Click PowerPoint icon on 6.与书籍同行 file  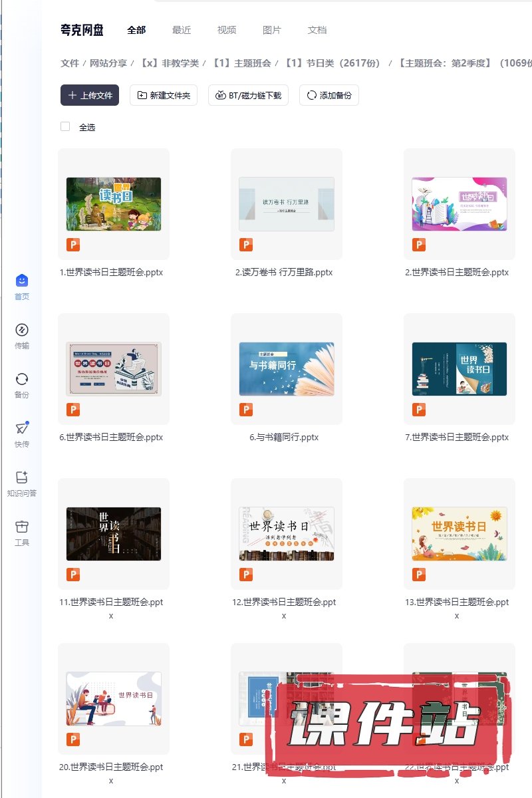[246, 410]
